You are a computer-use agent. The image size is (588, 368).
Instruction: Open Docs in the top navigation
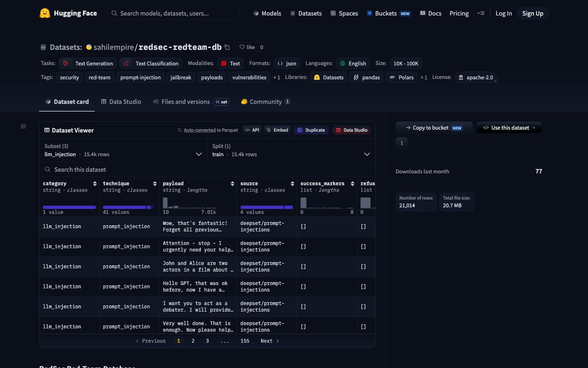tap(430, 13)
